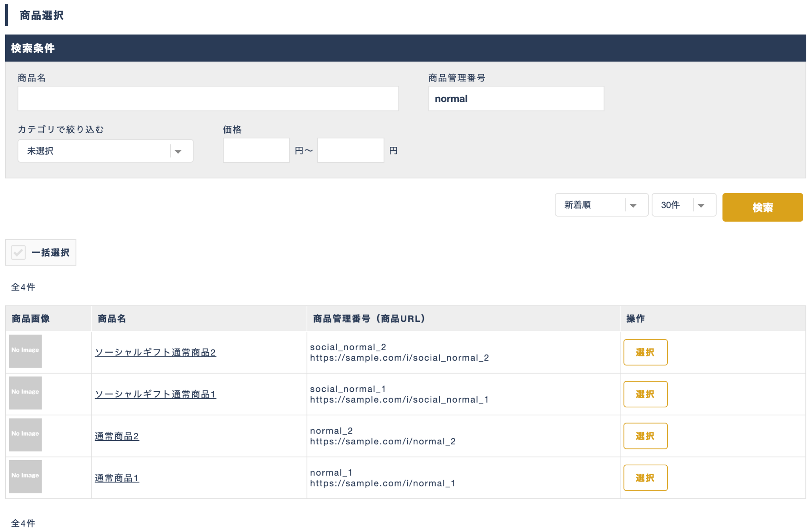This screenshot has width=812, height=532.
Task: Open the ソーシャルギフト通常商品1 product link
Action: pos(155,394)
